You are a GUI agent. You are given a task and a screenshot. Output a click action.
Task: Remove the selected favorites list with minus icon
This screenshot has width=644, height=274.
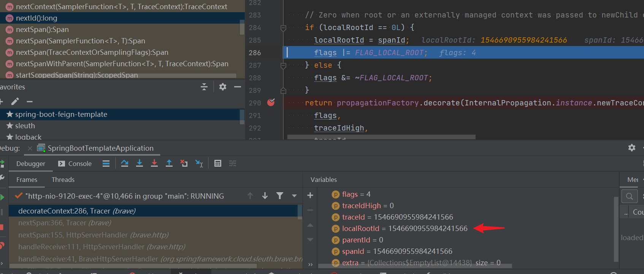(30, 102)
